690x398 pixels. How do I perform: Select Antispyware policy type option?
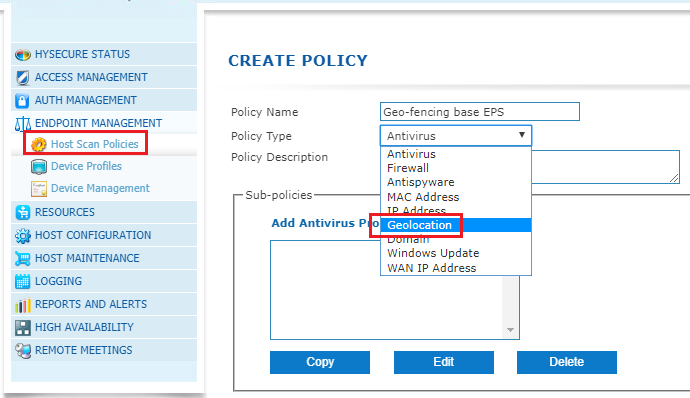[x=456, y=182]
